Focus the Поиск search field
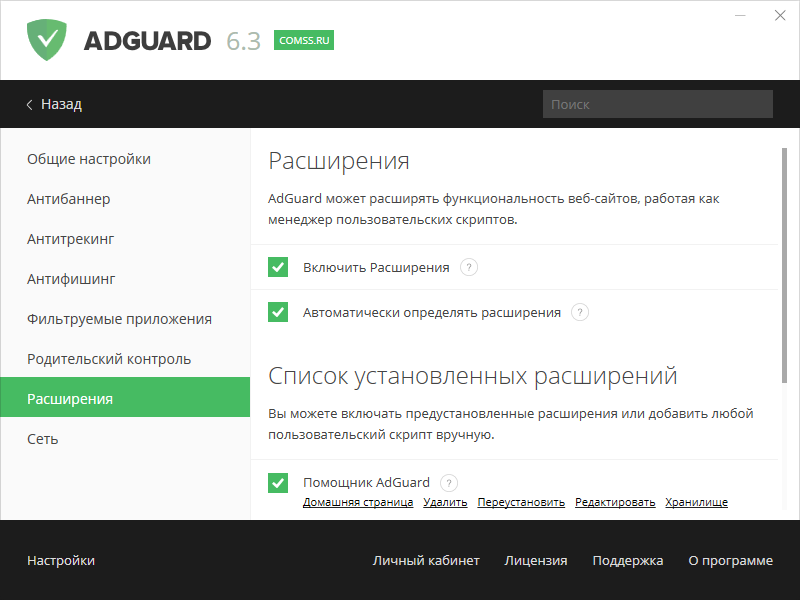Screen dimensions: 800x600 click(658, 104)
